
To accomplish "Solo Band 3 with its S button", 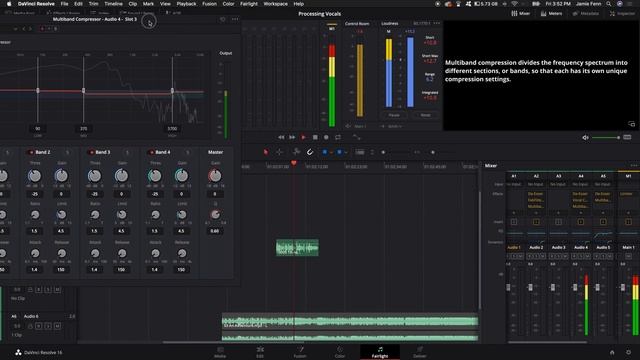I will coord(127,152).
